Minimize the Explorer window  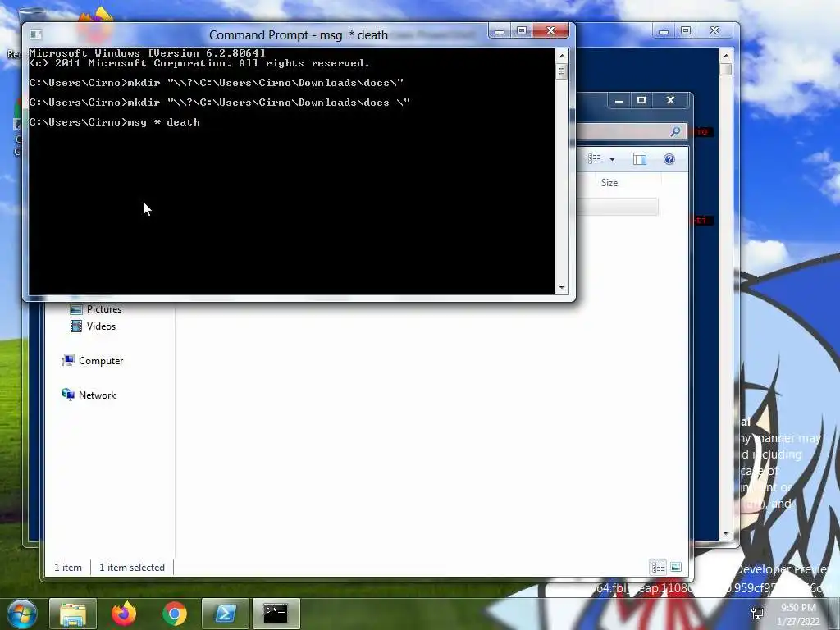pos(619,101)
